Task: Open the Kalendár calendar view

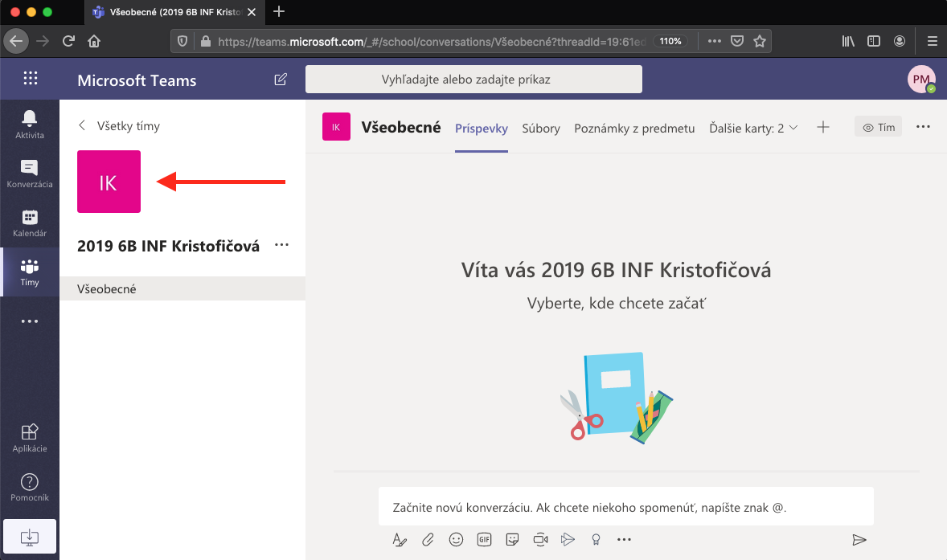Action: pyautogui.click(x=30, y=223)
